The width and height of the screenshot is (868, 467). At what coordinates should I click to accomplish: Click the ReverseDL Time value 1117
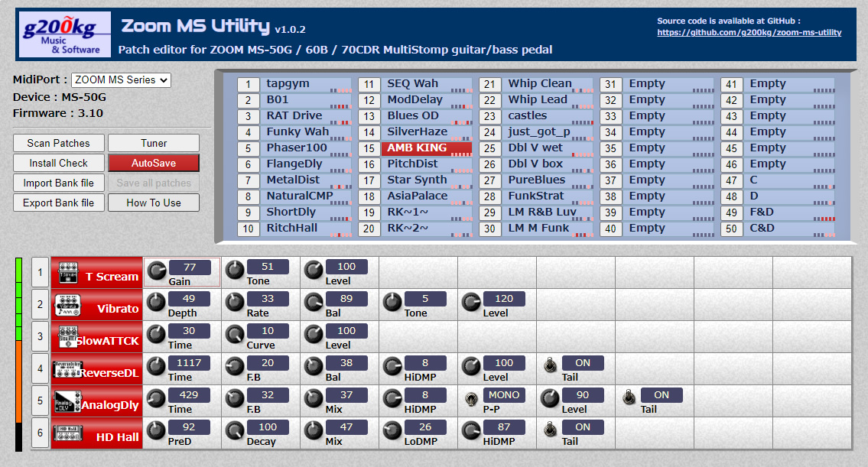click(x=189, y=363)
